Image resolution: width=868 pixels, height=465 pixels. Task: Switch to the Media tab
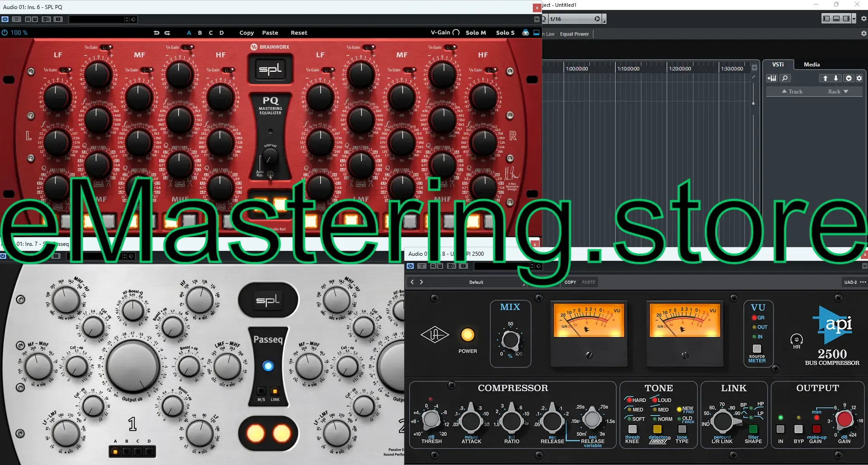click(811, 65)
